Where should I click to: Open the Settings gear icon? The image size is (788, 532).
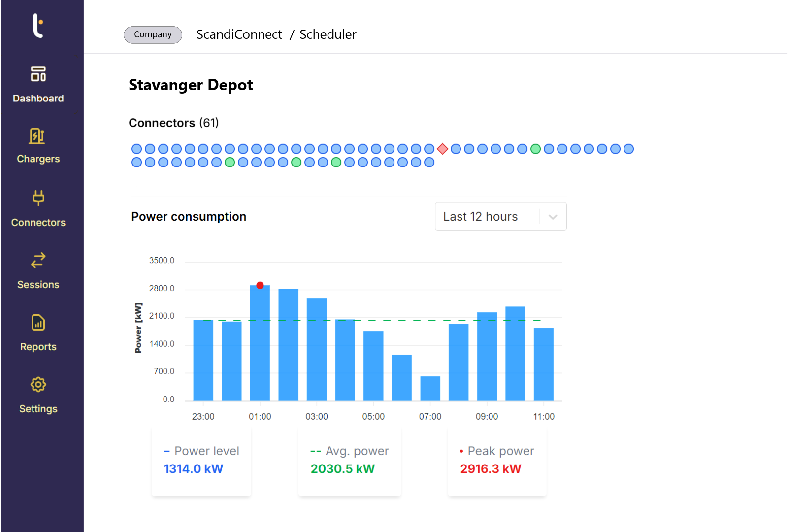[x=38, y=385]
